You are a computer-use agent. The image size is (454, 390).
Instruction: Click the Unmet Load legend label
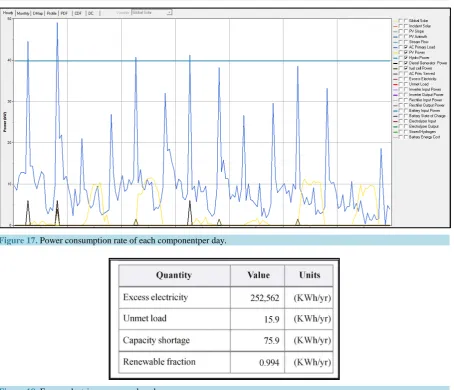coord(419,84)
